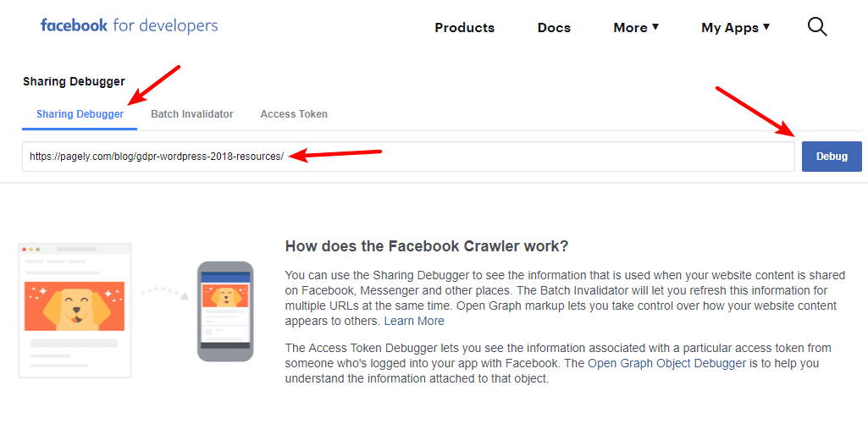Open the Products menu

point(464,27)
